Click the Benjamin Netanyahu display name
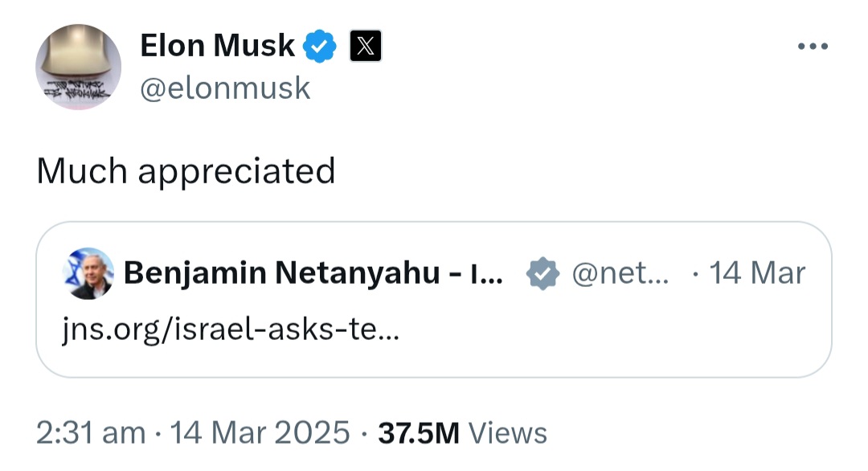The width and height of the screenshot is (868, 471). tap(313, 272)
